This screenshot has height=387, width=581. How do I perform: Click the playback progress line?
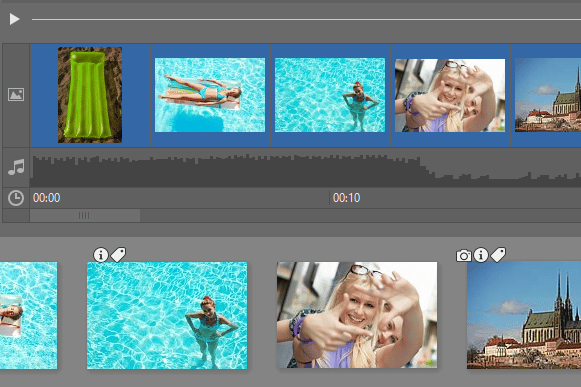pyautogui.click(x=306, y=19)
